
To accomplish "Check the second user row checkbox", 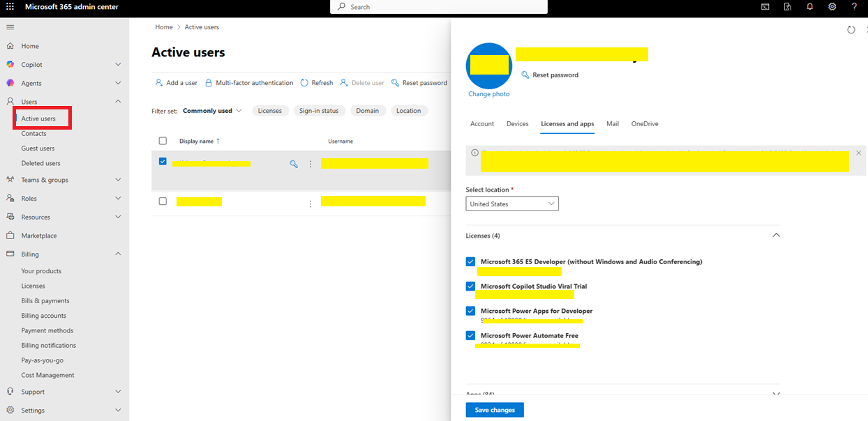I will [x=163, y=201].
